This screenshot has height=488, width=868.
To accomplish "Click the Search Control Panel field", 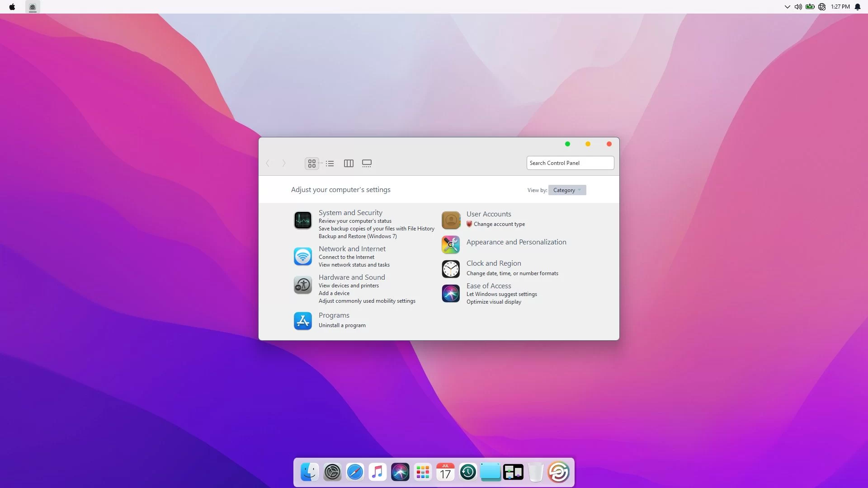I will (x=570, y=163).
